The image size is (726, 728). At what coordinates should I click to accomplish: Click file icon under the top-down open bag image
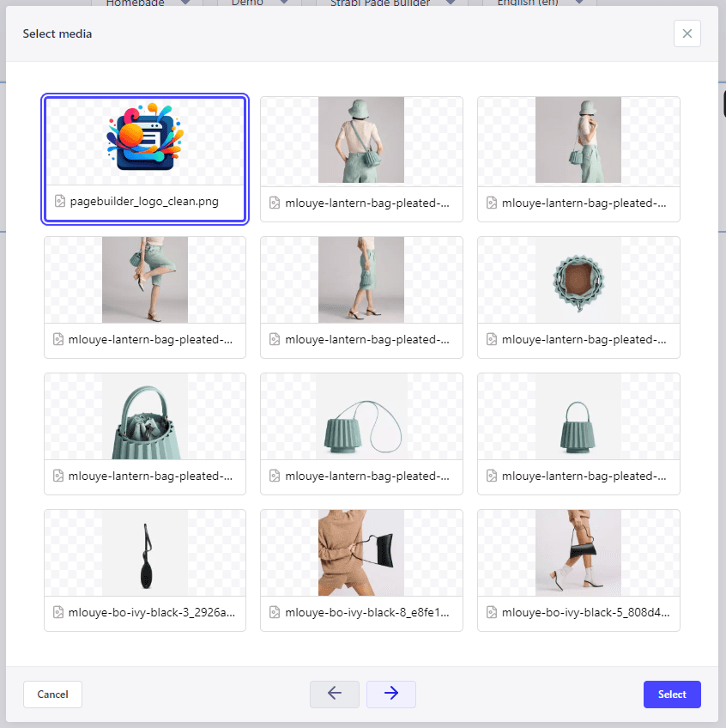[492, 339]
